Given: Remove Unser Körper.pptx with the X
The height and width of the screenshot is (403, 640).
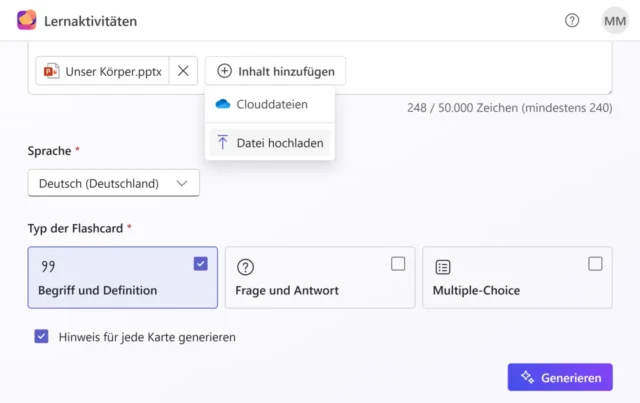Looking at the screenshot, I should pyautogui.click(x=183, y=71).
